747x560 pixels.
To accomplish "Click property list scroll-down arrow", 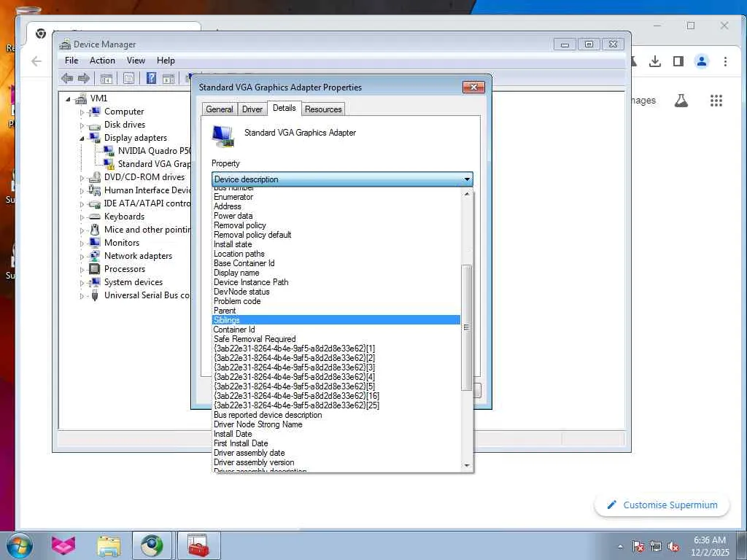I will click(467, 465).
